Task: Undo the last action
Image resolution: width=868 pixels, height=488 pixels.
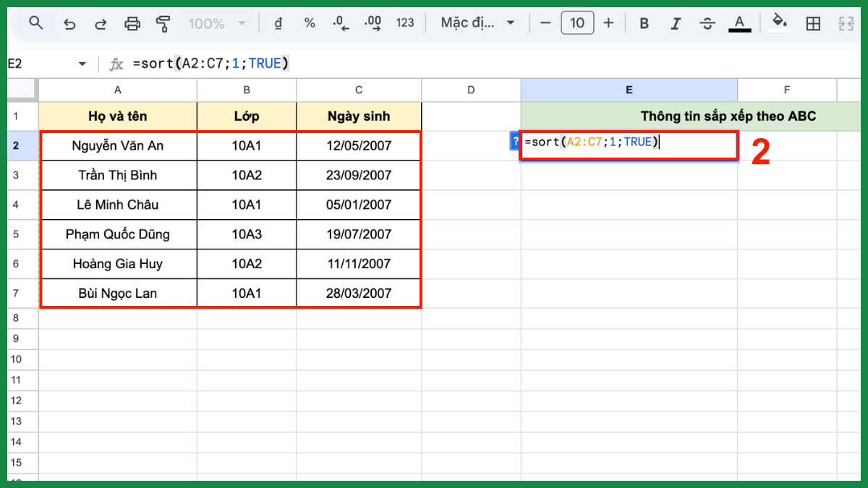Action: 69,23
